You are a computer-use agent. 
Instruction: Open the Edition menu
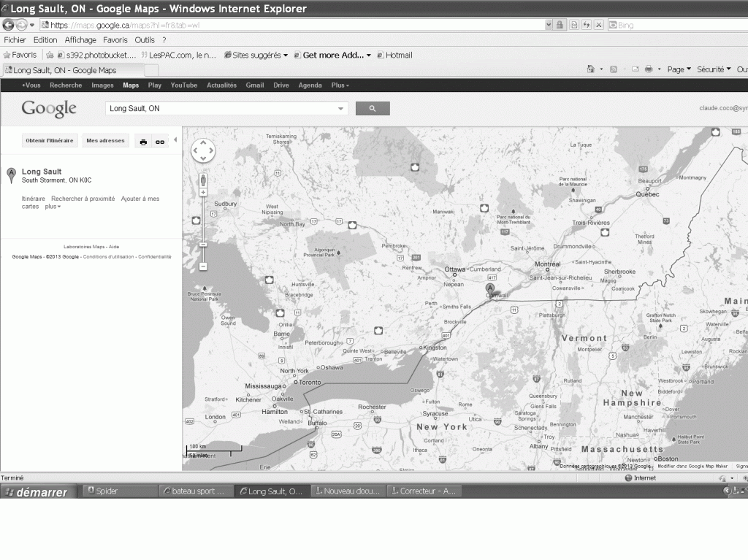tap(45, 40)
